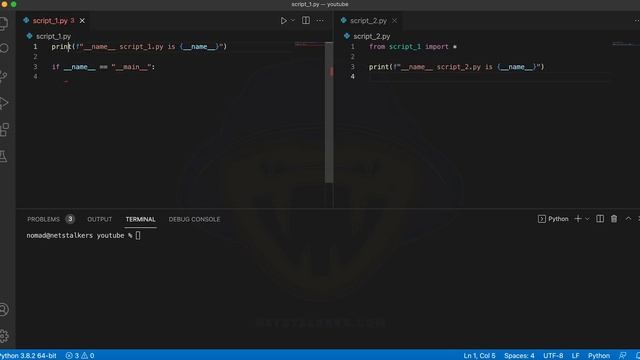Click the from script_1 import line
The height and width of the screenshot is (360, 640).
(413, 47)
